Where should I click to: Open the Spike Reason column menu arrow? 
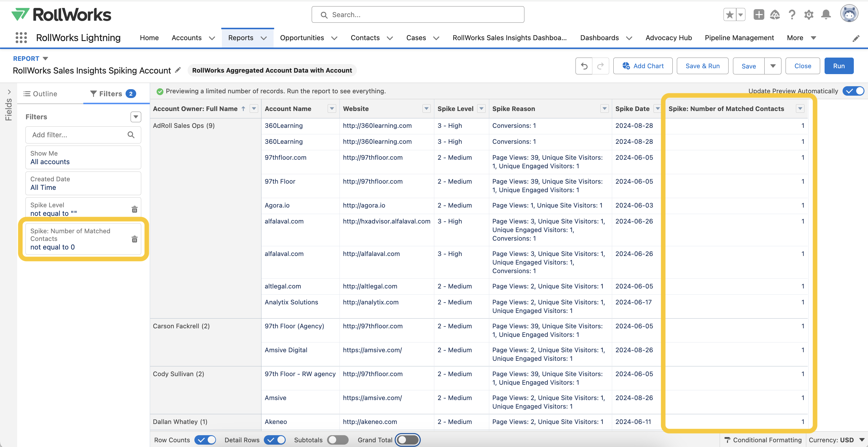point(604,108)
